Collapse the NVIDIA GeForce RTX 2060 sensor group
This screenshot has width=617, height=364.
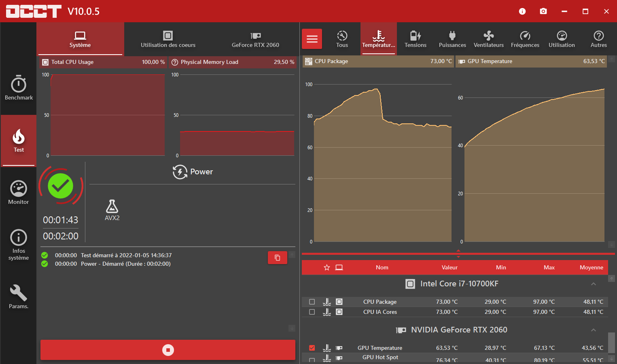[594, 330]
